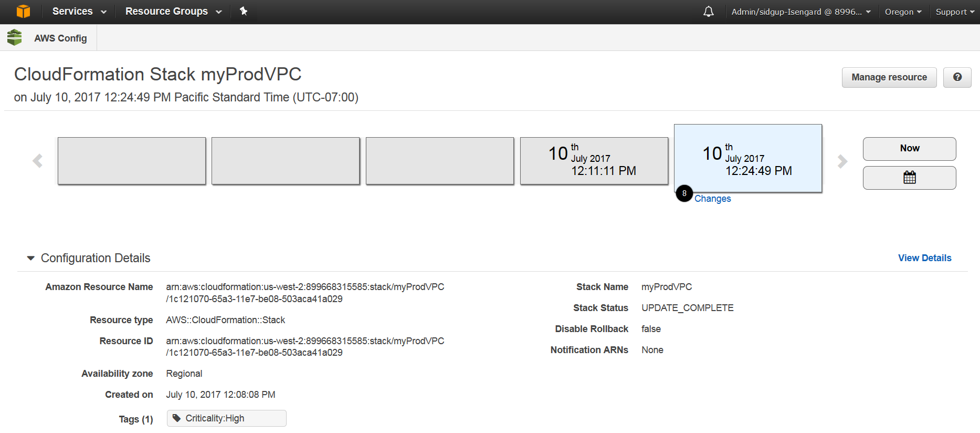This screenshot has height=433, width=980.
Task: Open the calendar date picker
Action: coord(910,178)
